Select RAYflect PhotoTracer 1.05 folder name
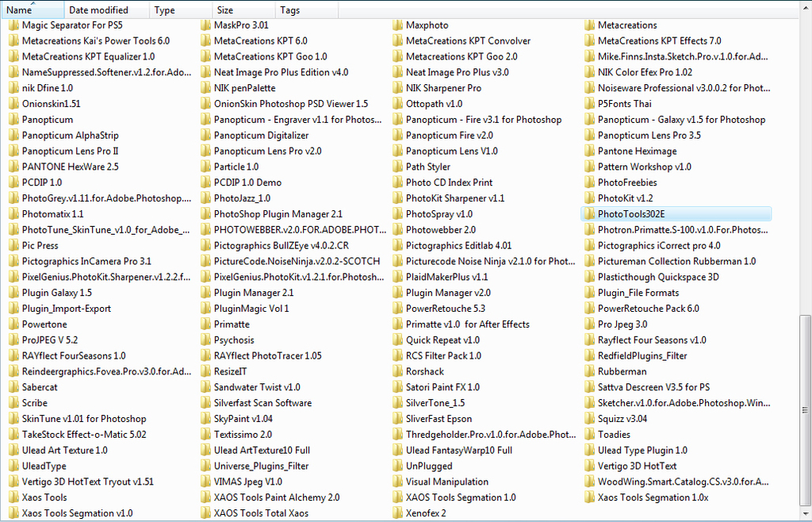Screen dimensions: 812x522 click(268, 355)
